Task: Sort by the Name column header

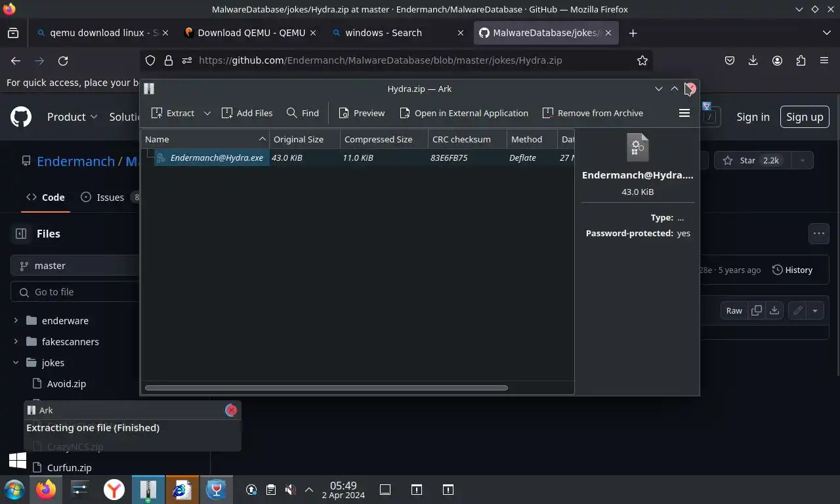Action: 205,139
